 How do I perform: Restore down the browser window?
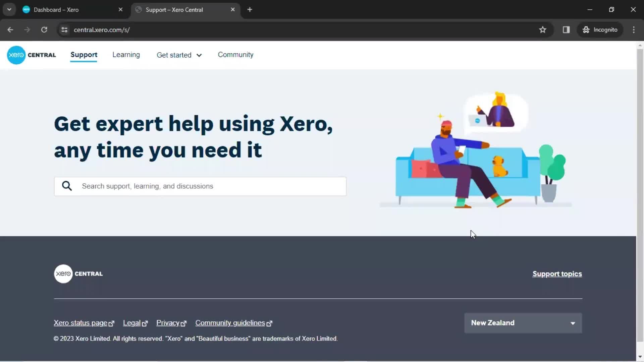611,10
